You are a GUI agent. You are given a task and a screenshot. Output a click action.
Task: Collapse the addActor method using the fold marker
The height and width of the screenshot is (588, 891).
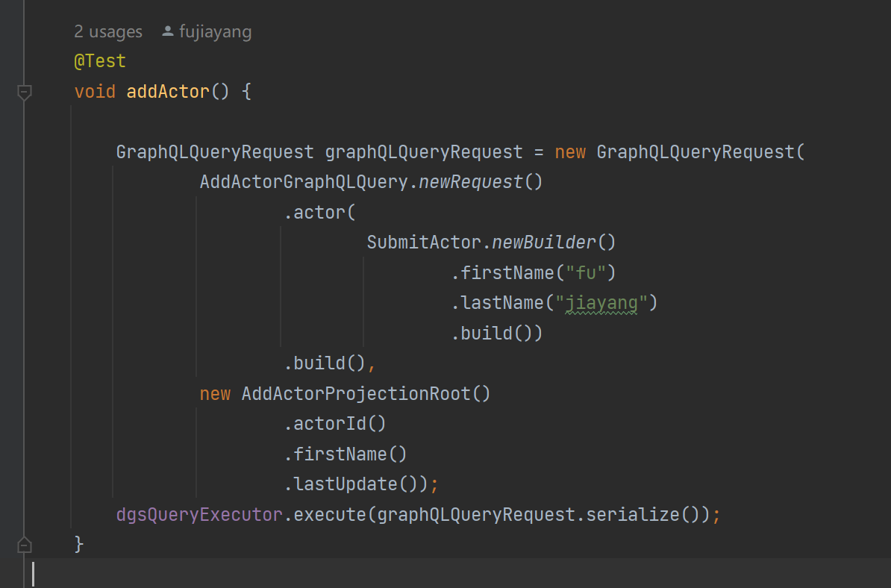(x=25, y=93)
